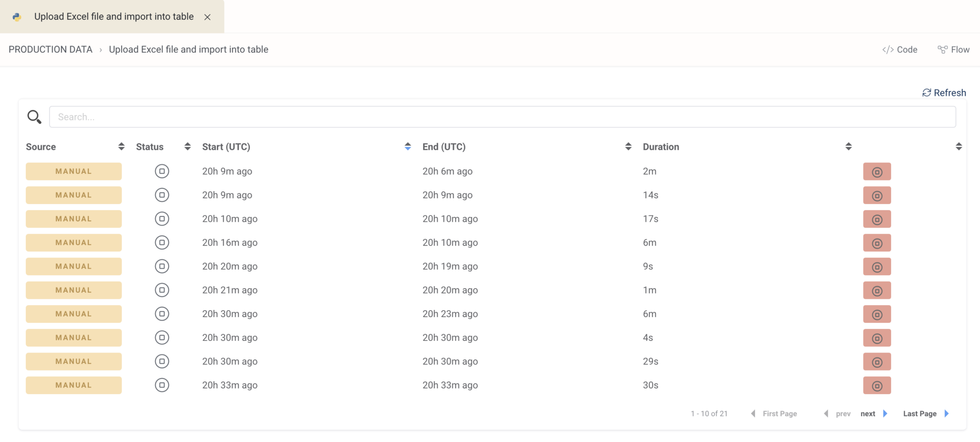Click the status icon in the 4s duration row
This screenshot has height=442, width=980.
click(162, 338)
